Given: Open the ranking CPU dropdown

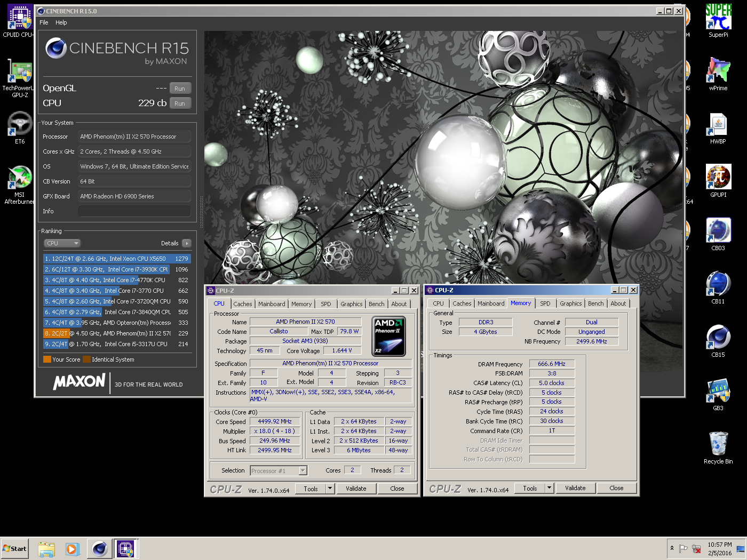Looking at the screenshot, I should (62, 243).
